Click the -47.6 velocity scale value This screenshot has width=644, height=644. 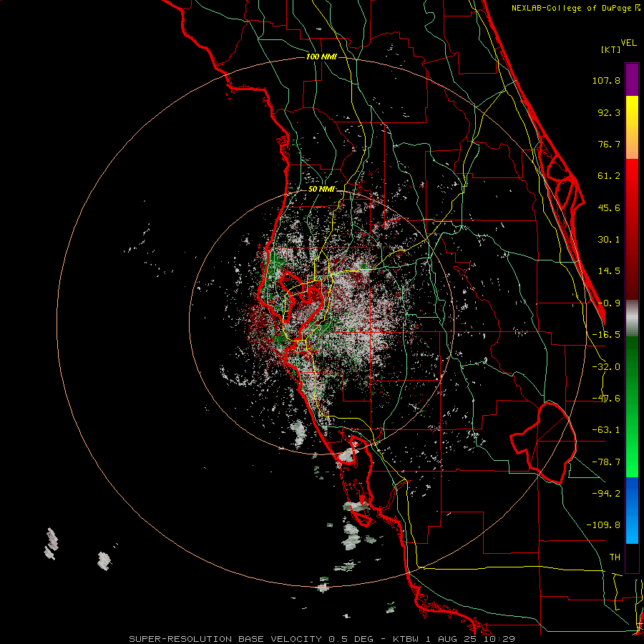[x=606, y=399]
